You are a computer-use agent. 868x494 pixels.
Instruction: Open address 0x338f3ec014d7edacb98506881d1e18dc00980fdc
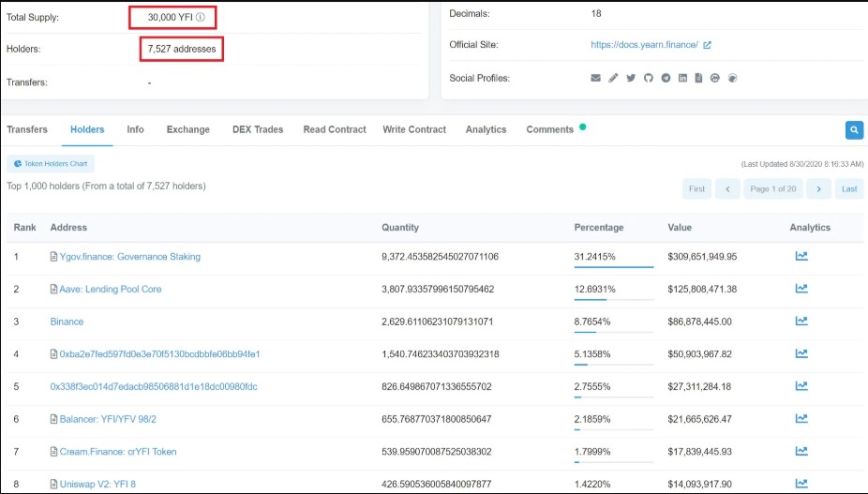[x=154, y=386]
